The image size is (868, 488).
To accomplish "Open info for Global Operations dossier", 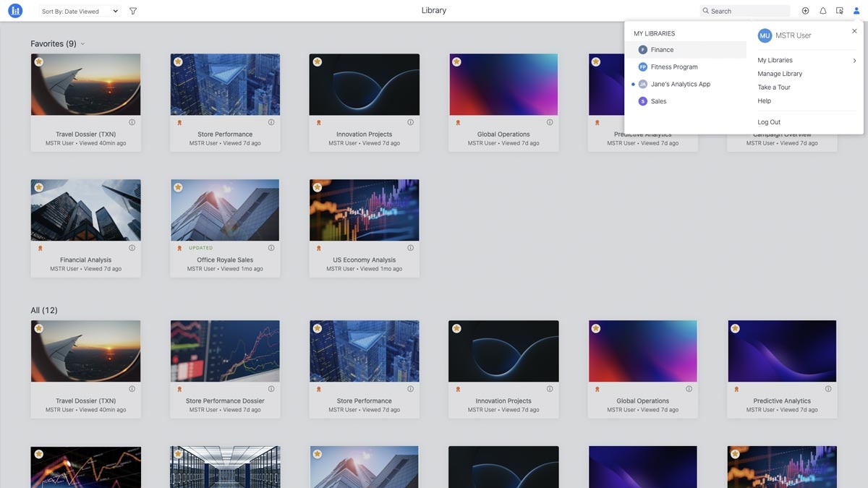I will pos(549,121).
